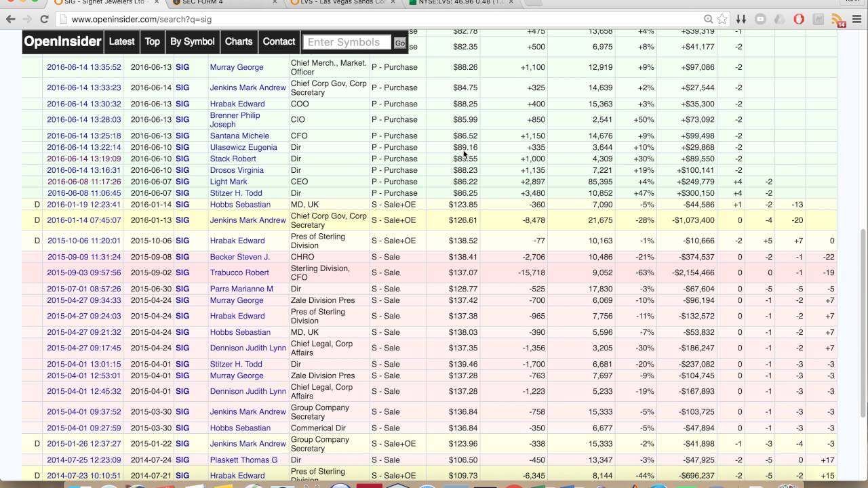Open filing dated 2015-09-03 09:57:56

(84, 272)
